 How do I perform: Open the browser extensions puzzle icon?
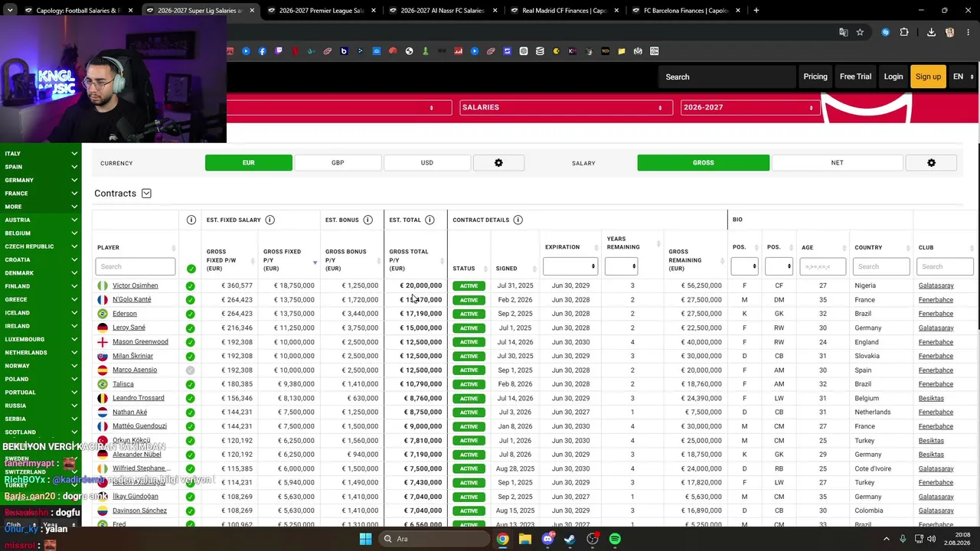coord(904,32)
